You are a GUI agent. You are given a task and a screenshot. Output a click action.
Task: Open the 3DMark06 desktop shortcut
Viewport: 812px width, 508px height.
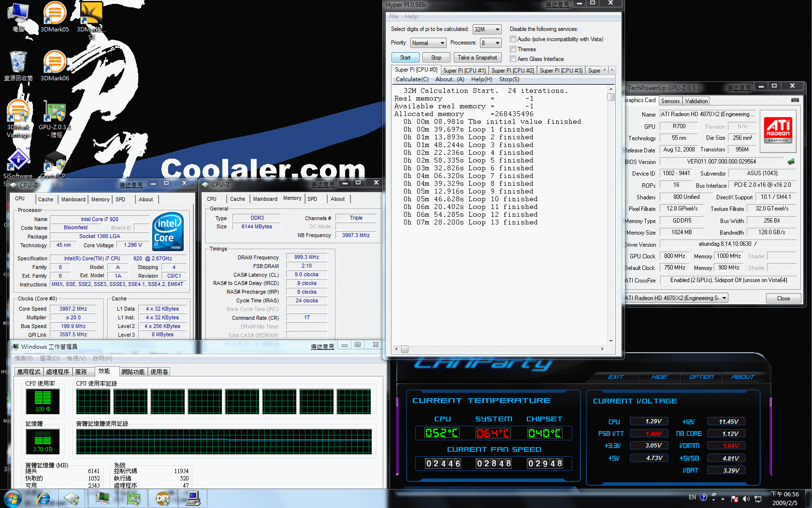pyautogui.click(x=55, y=66)
